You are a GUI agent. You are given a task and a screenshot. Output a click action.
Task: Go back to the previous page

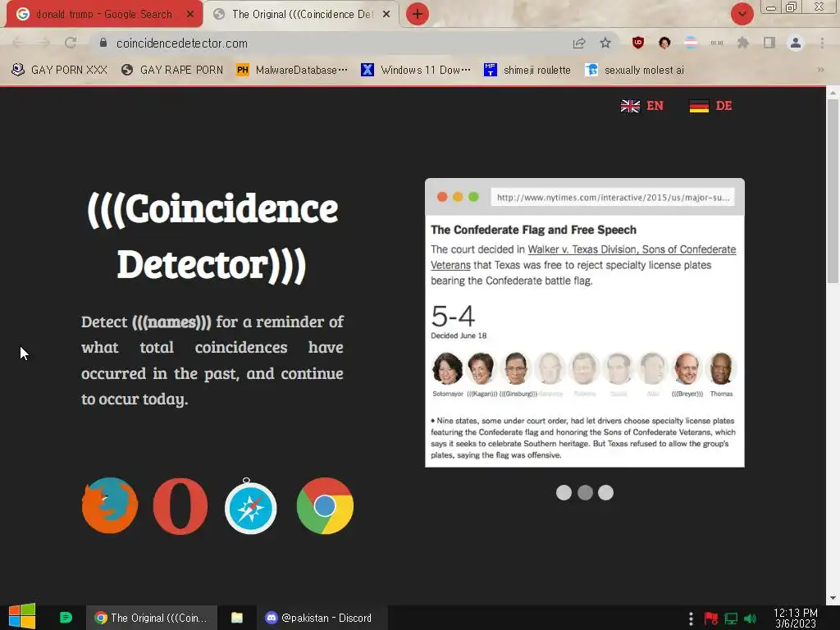point(17,43)
